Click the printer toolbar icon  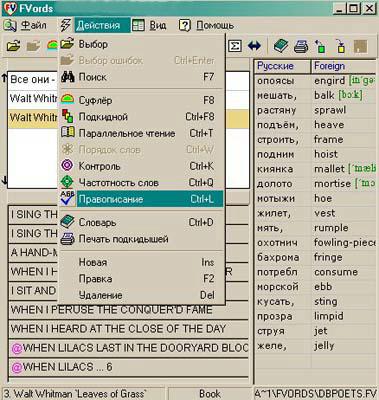301,46
